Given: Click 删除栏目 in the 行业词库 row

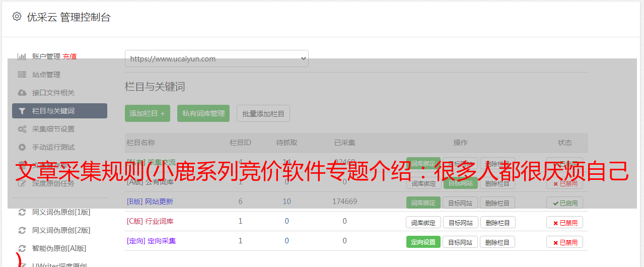Looking at the screenshot, I should pos(497,222).
